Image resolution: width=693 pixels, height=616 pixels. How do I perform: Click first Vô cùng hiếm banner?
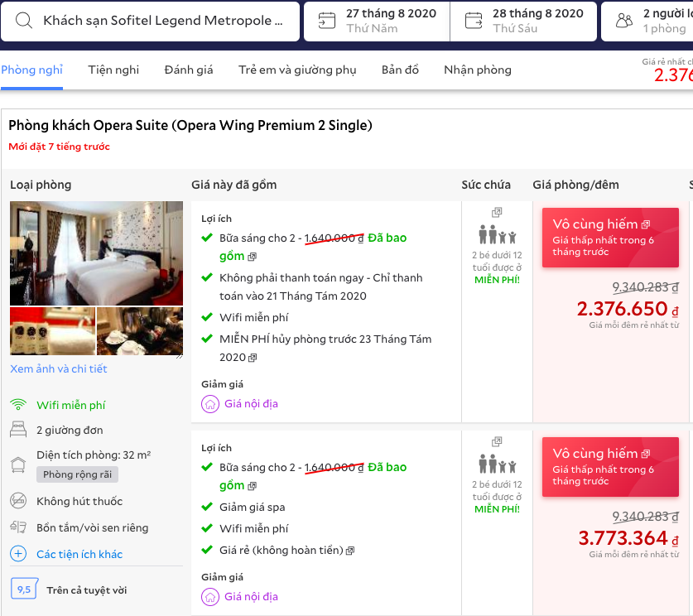click(610, 238)
